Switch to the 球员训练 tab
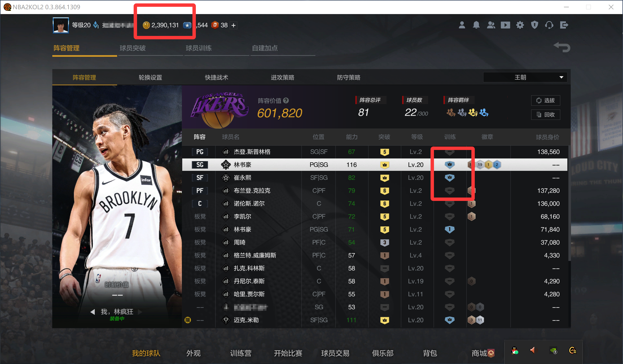623x364 pixels. [x=199, y=48]
